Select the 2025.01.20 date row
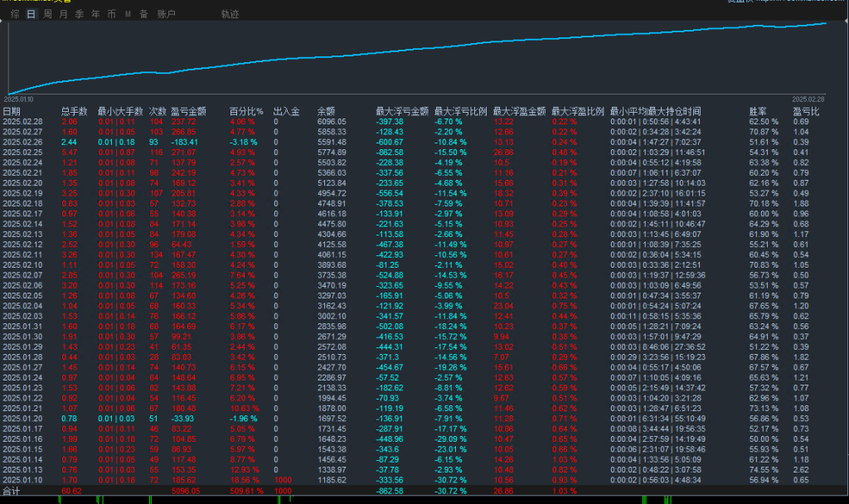The height and width of the screenshot is (504, 849). 22,419
